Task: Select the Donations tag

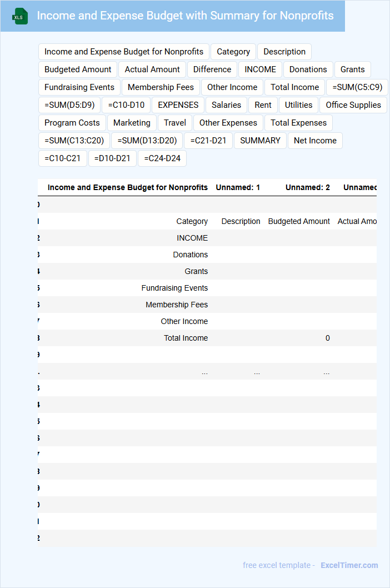Action: tap(308, 69)
